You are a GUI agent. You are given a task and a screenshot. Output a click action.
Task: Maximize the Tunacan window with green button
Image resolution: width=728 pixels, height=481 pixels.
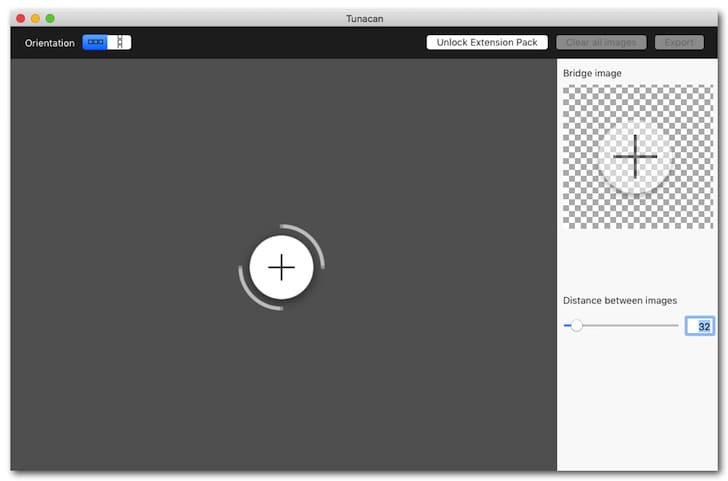pyautogui.click(x=50, y=19)
